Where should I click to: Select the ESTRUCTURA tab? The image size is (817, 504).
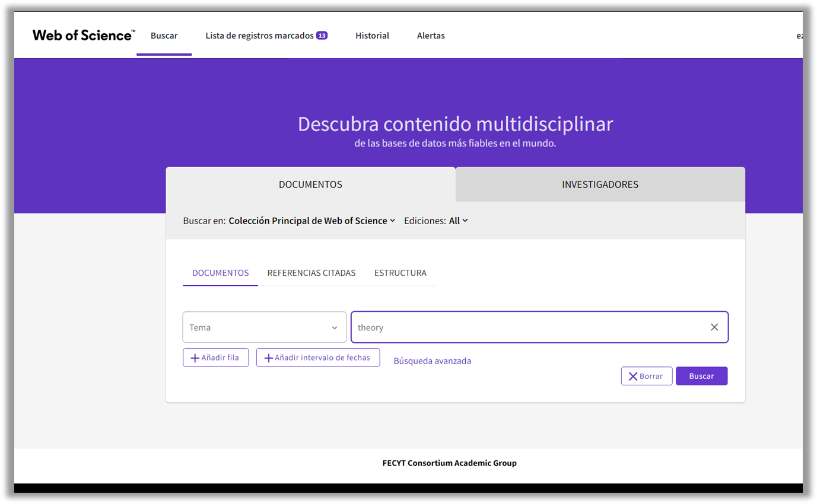tap(400, 273)
